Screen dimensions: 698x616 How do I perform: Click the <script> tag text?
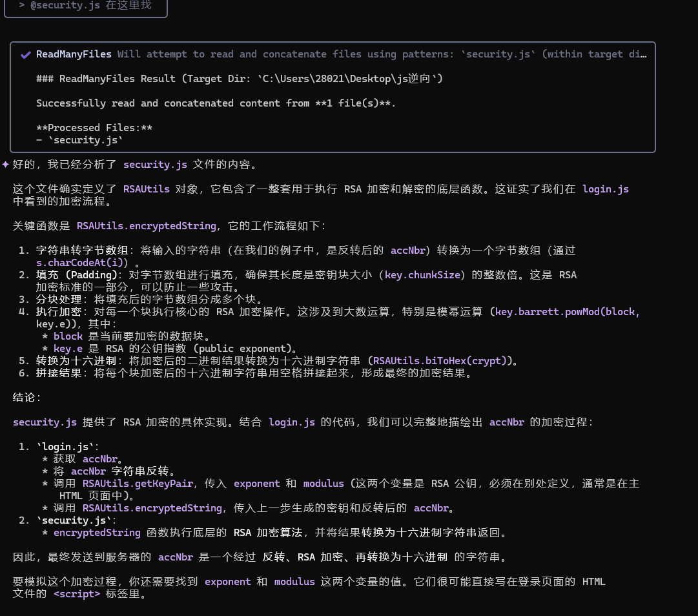pos(77,594)
